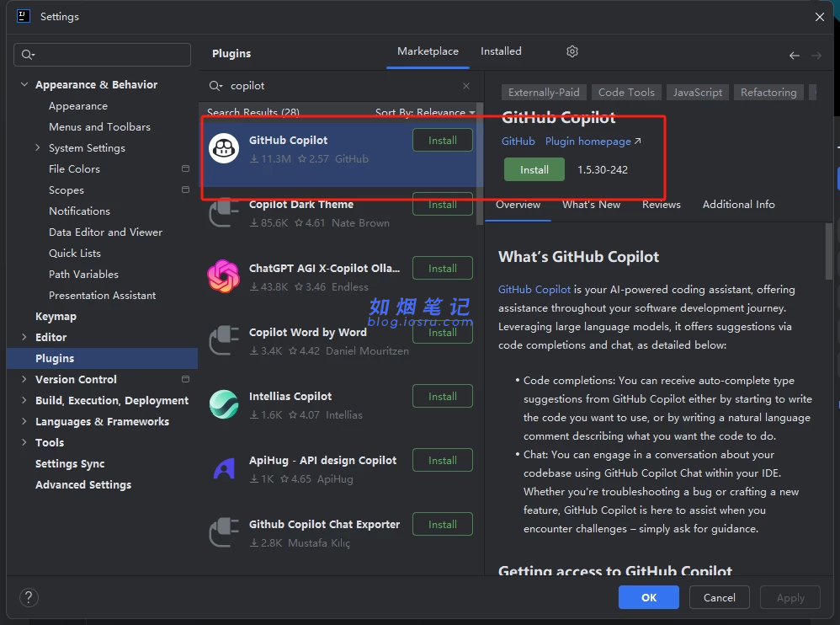Select Notifications in the settings tree
Screen dimensions: 840x625
point(79,211)
